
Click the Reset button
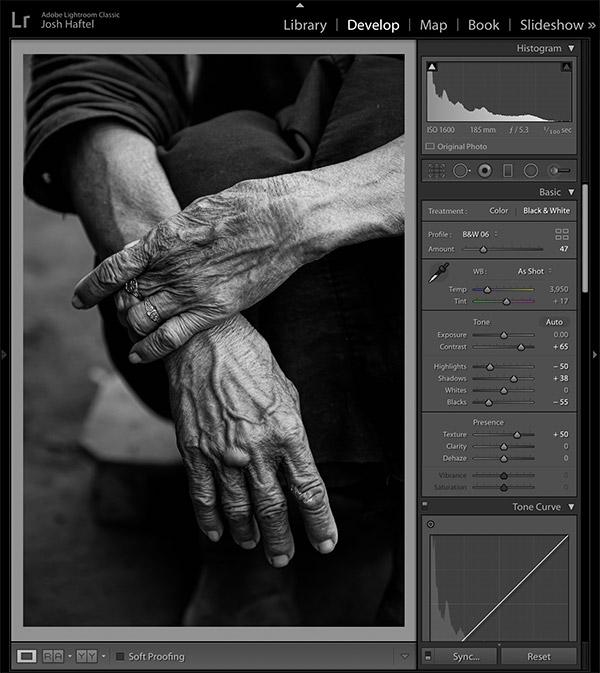point(539,657)
